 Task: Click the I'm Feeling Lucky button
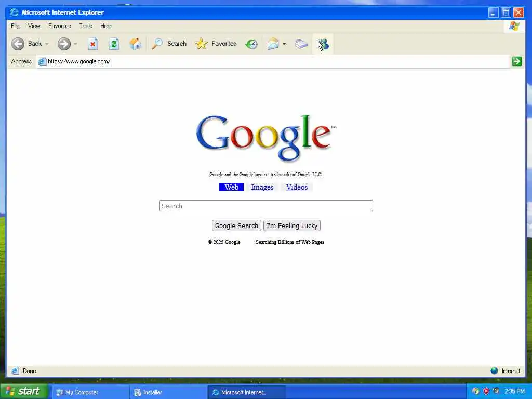click(292, 225)
